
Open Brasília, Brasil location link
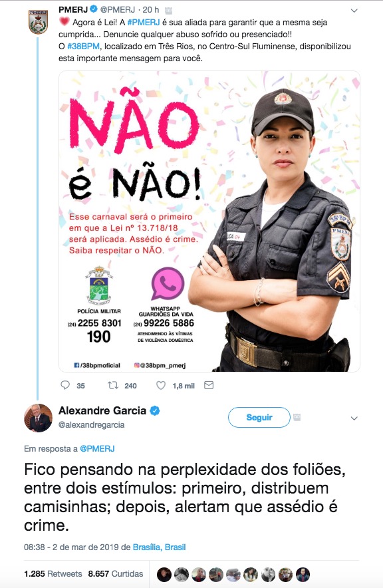pos(160,547)
